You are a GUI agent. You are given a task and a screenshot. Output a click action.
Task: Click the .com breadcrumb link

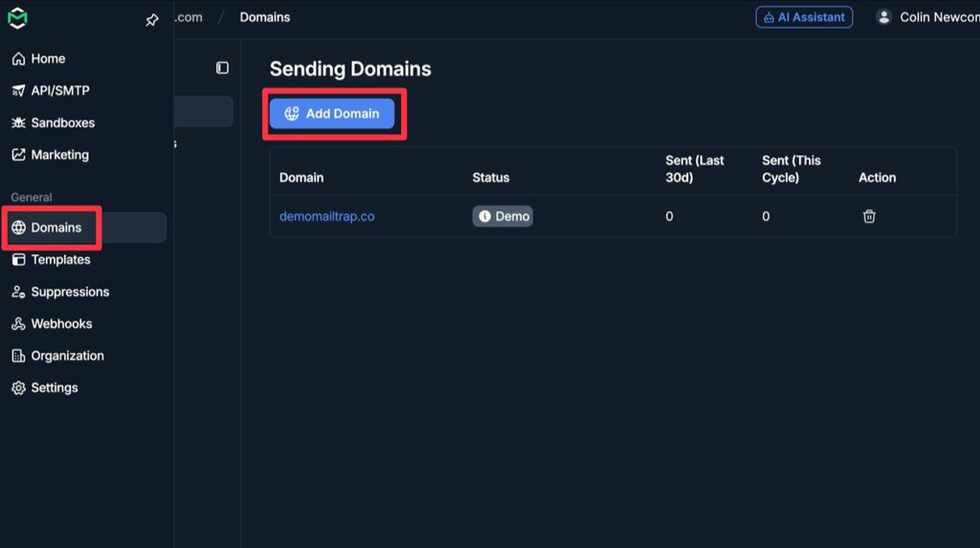click(189, 17)
